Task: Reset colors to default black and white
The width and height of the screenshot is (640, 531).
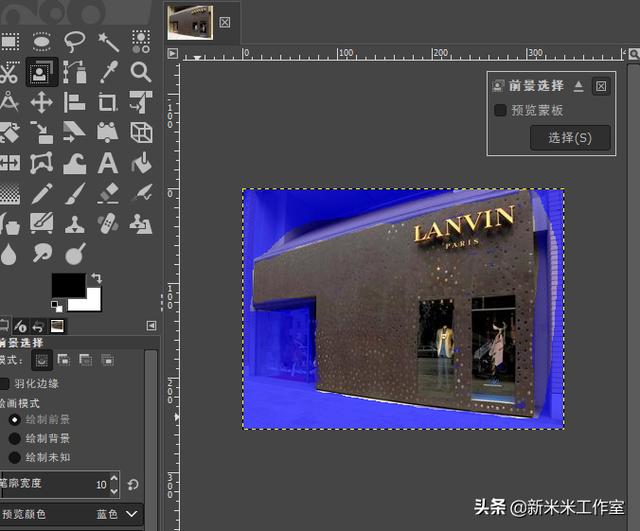Action: [x=56, y=306]
